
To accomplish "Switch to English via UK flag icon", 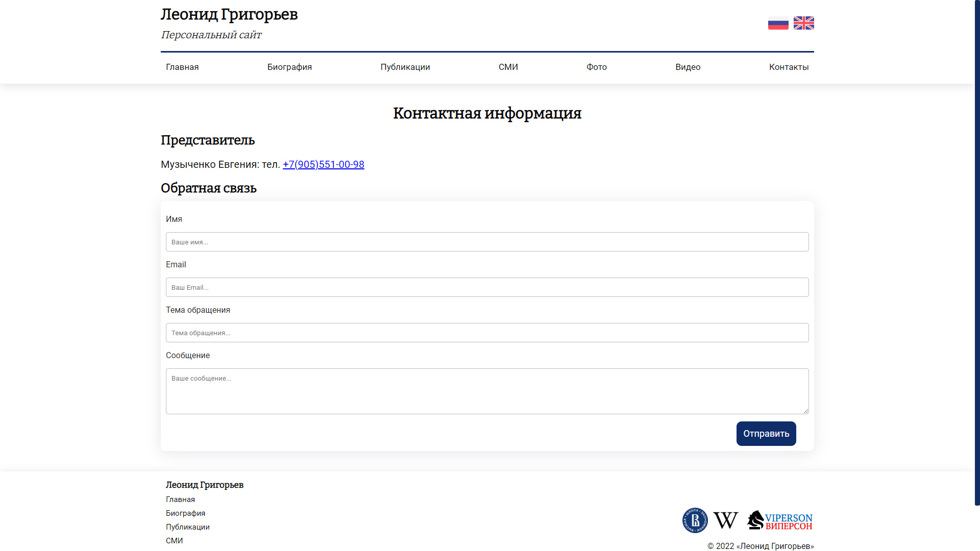I will [803, 23].
